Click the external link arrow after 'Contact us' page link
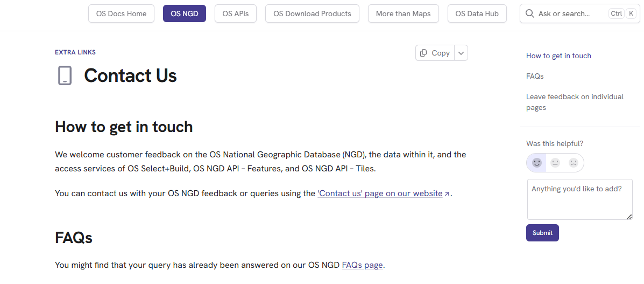 pyautogui.click(x=447, y=194)
